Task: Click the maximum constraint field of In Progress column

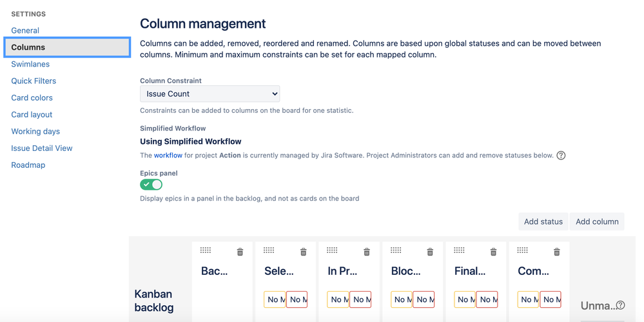Action: click(x=360, y=299)
